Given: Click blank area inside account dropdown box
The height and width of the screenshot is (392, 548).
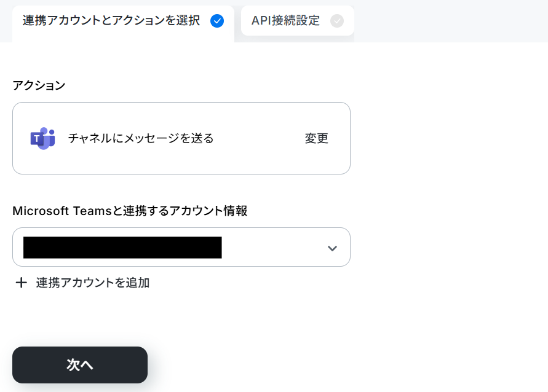Looking at the screenshot, I should tap(274, 248).
